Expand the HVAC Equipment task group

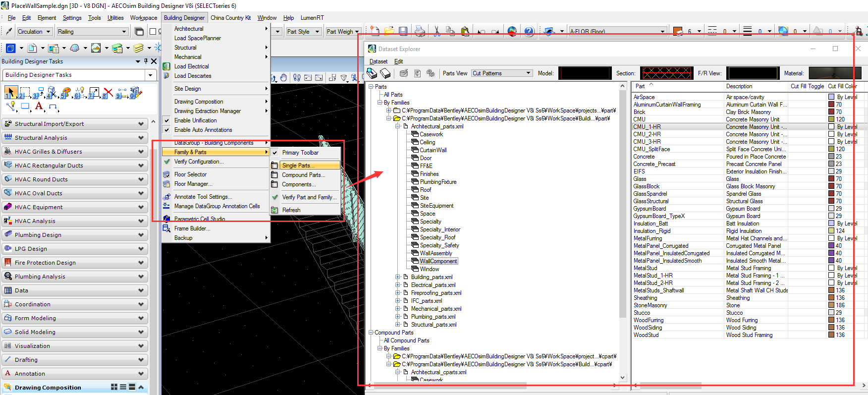(75, 207)
